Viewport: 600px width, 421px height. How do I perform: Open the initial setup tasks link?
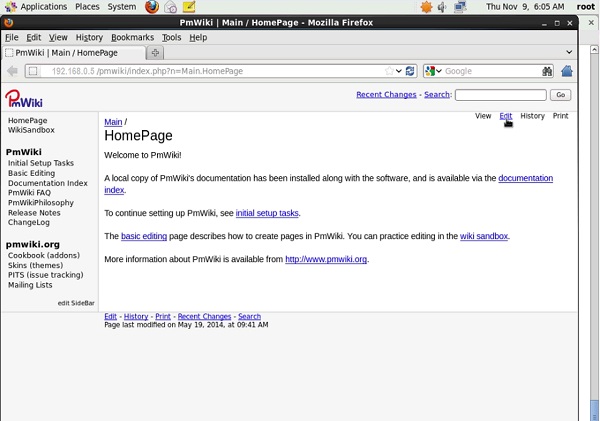[267, 213]
